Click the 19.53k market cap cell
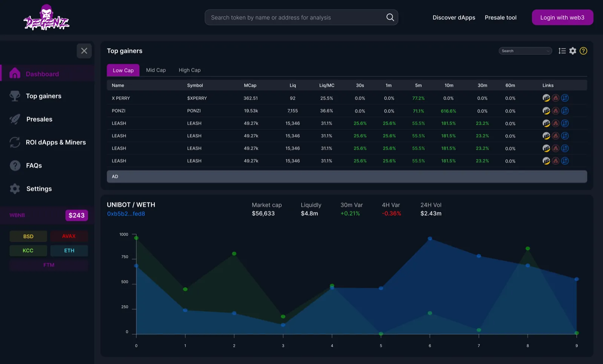This screenshot has width=603, height=364. pos(251,111)
